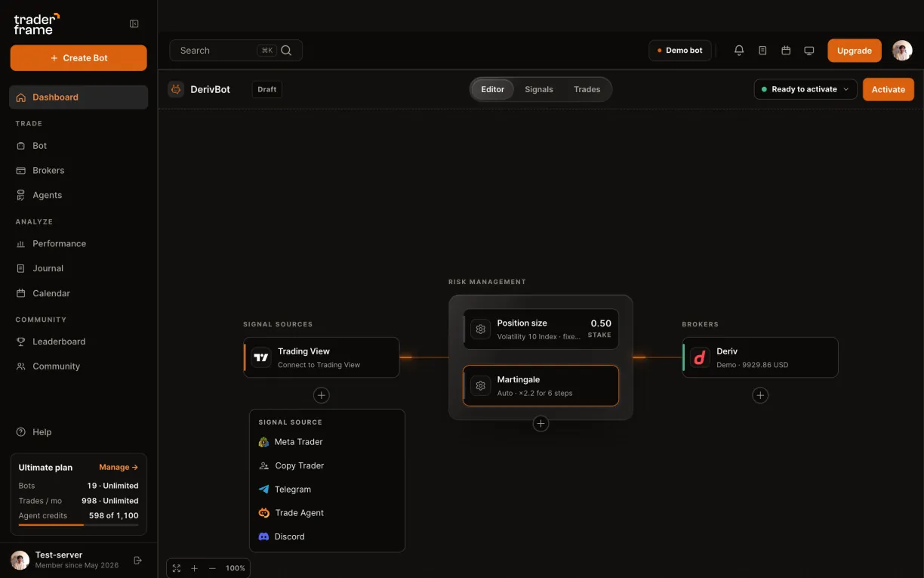Open the calendar icon in top bar
The height and width of the screenshot is (578, 924).
(x=786, y=51)
